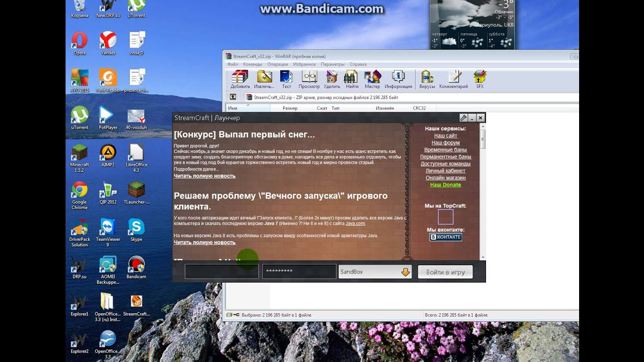The width and height of the screenshot is (644, 362).
Task: Open the Личный кабинет link
Action: coord(446,171)
